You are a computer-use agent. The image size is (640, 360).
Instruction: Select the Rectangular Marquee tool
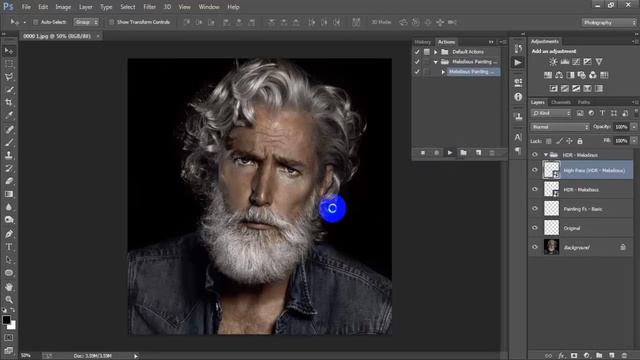9,64
